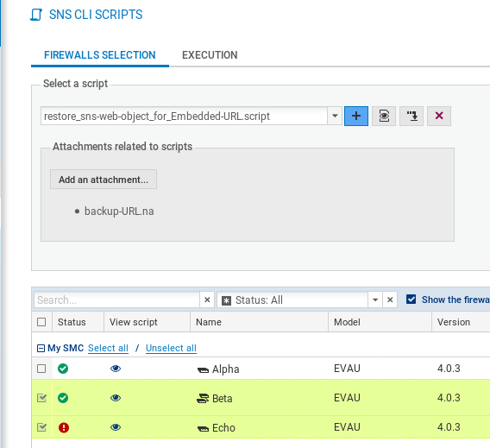The width and height of the screenshot is (490, 448).
Task: View the selected script with eye-document icon
Action: click(384, 116)
